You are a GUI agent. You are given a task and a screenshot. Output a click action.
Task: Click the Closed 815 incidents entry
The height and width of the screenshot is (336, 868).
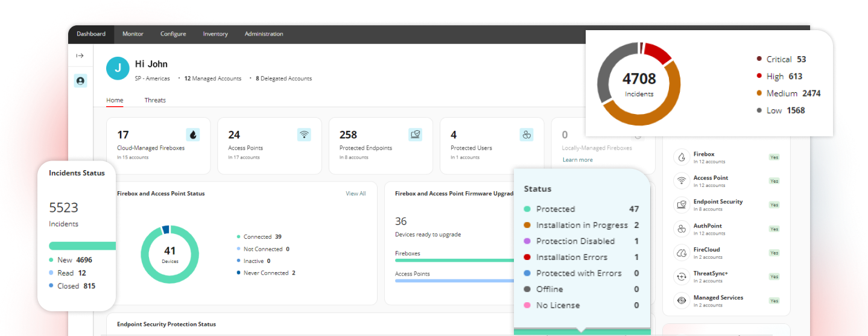(72, 286)
